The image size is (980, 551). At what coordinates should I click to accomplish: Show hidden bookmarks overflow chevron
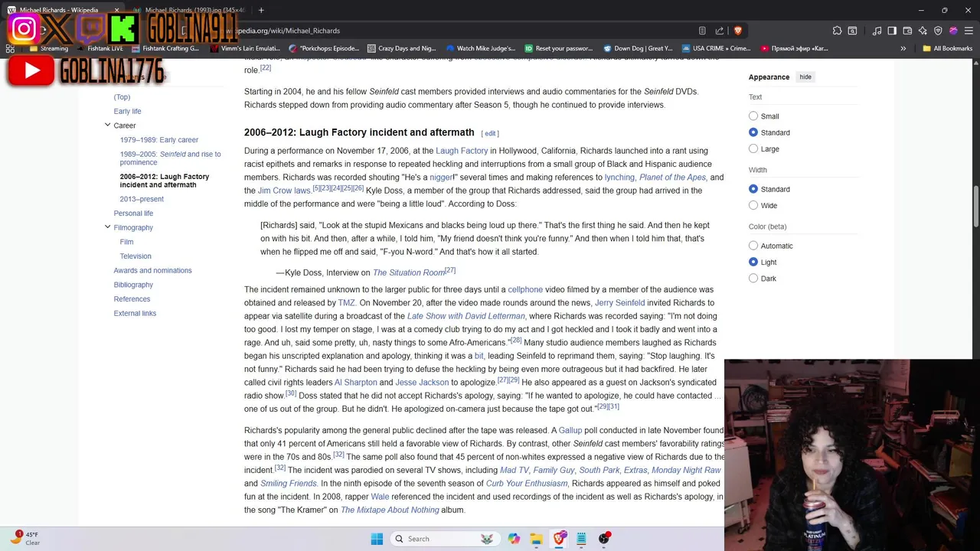coord(903,48)
